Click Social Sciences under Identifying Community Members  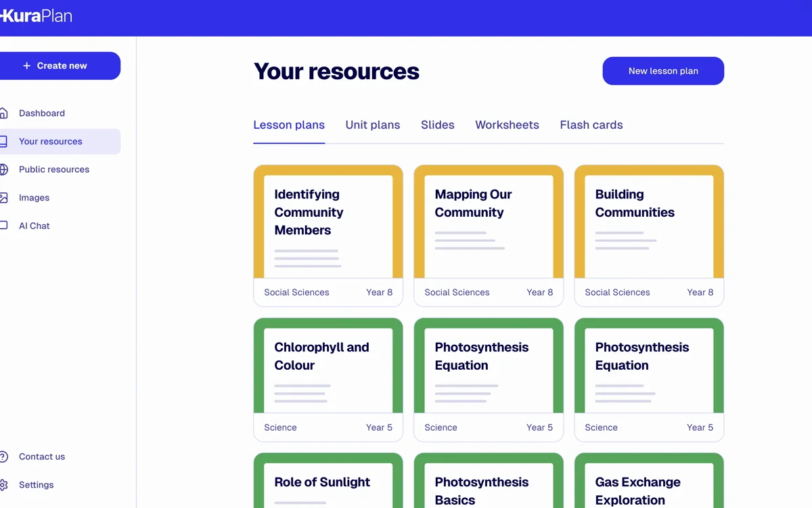click(x=296, y=293)
